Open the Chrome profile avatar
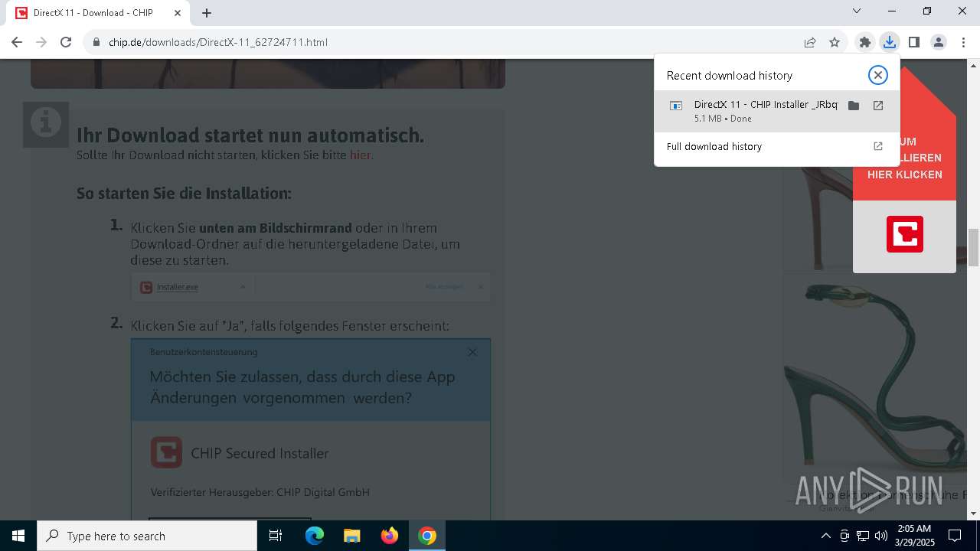Viewport: 980px width, 551px height. coord(938,42)
